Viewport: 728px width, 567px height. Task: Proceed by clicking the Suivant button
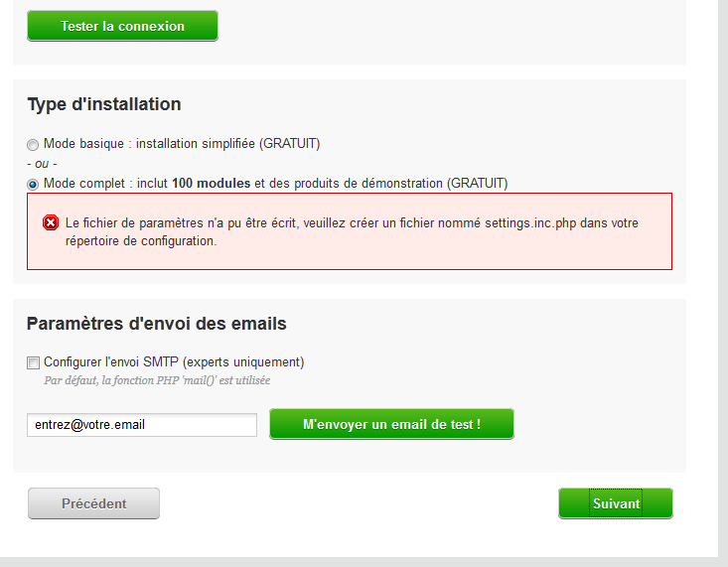[616, 503]
